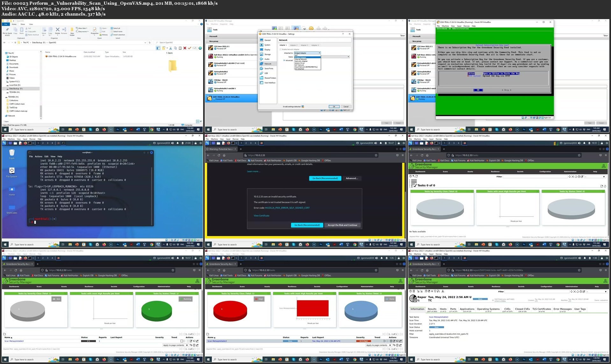611x364 pixels.
Task: Click Delete icon in File Explorer ribbon
Action: click(x=57, y=30)
